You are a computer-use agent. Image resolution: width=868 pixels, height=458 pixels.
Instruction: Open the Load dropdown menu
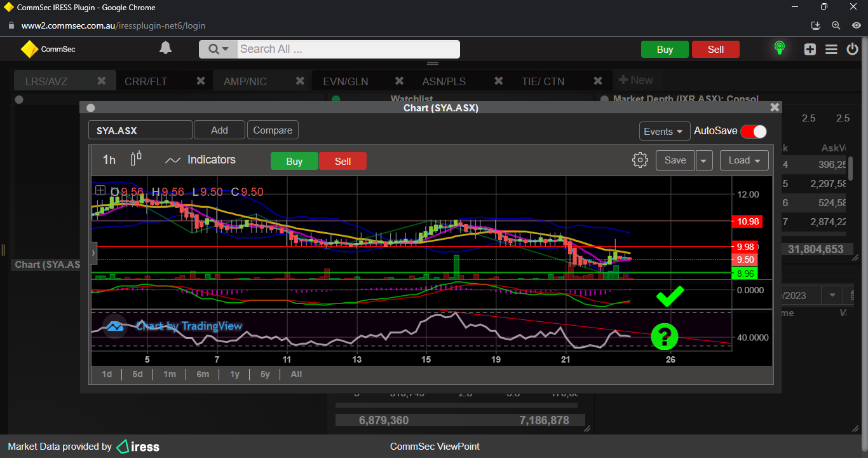click(744, 160)
